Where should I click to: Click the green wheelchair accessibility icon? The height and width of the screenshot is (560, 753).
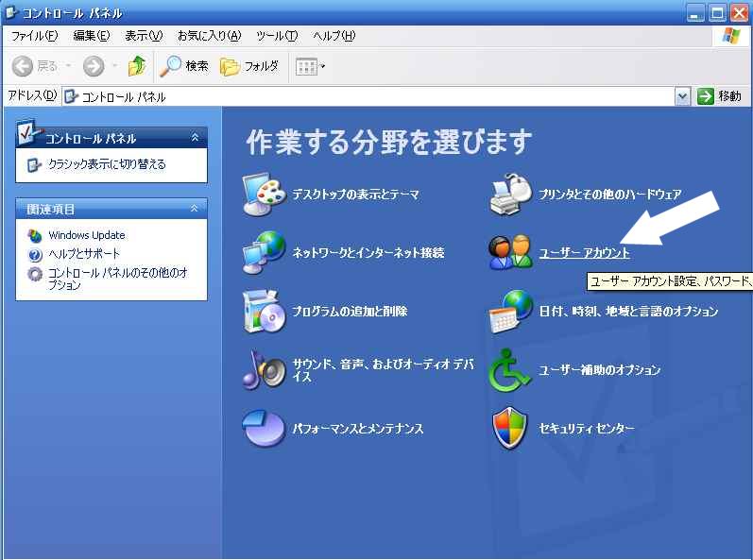pyautogui.click(x=509, y=369)
